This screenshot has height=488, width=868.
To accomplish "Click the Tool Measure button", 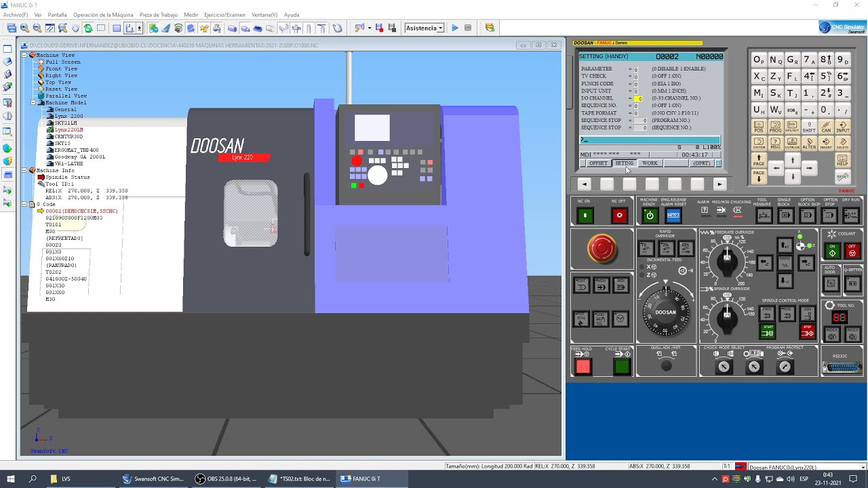I will point(764,216).
